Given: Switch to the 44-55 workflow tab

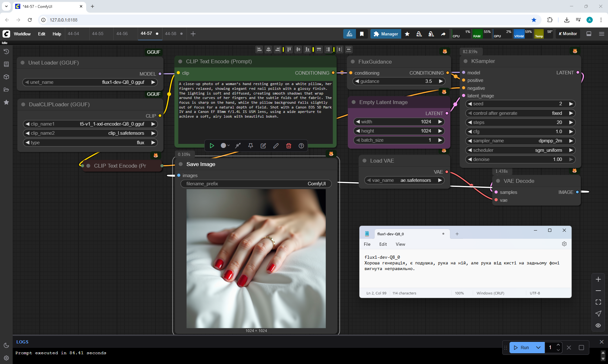Looking at the screenshot, I should point(98,34).
